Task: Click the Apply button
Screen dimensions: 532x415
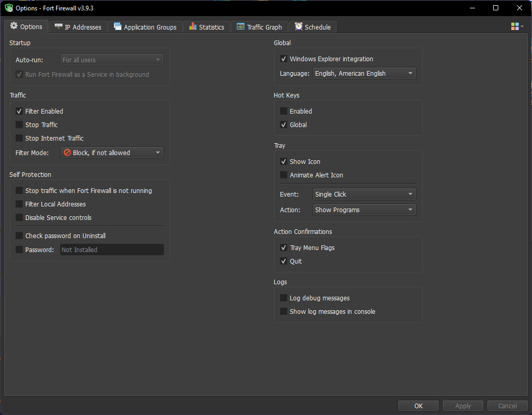Action: (x=463, y=406)
